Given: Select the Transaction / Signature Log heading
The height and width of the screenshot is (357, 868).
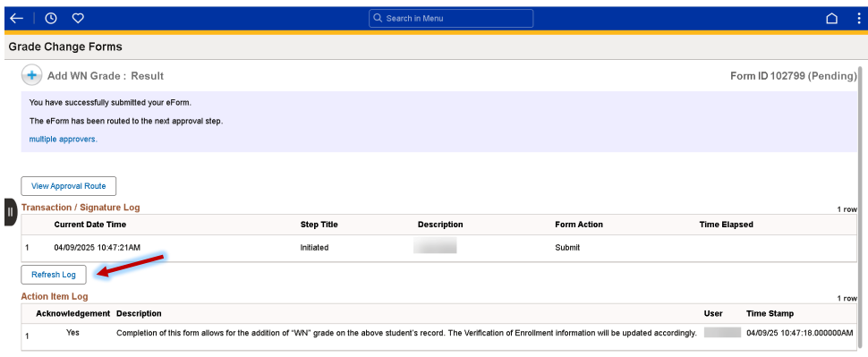Looking at the screenshot, I should click(81, 208).
